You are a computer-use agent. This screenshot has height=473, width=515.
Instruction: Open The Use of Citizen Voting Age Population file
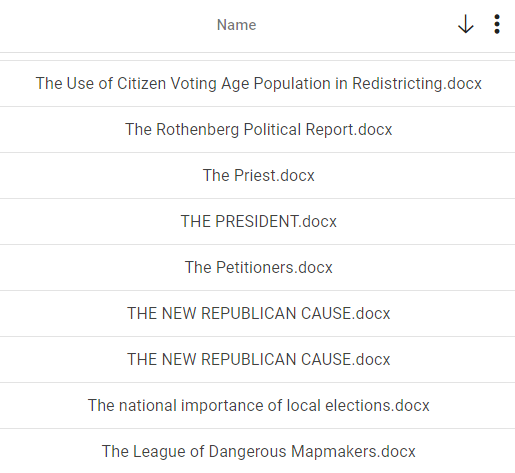(259, 83)
